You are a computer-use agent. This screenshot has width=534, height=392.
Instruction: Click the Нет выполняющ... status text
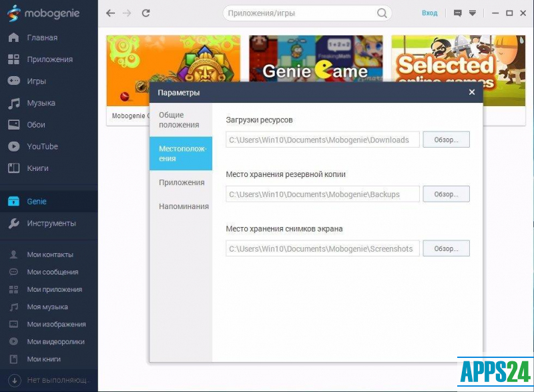click(58, 380)
